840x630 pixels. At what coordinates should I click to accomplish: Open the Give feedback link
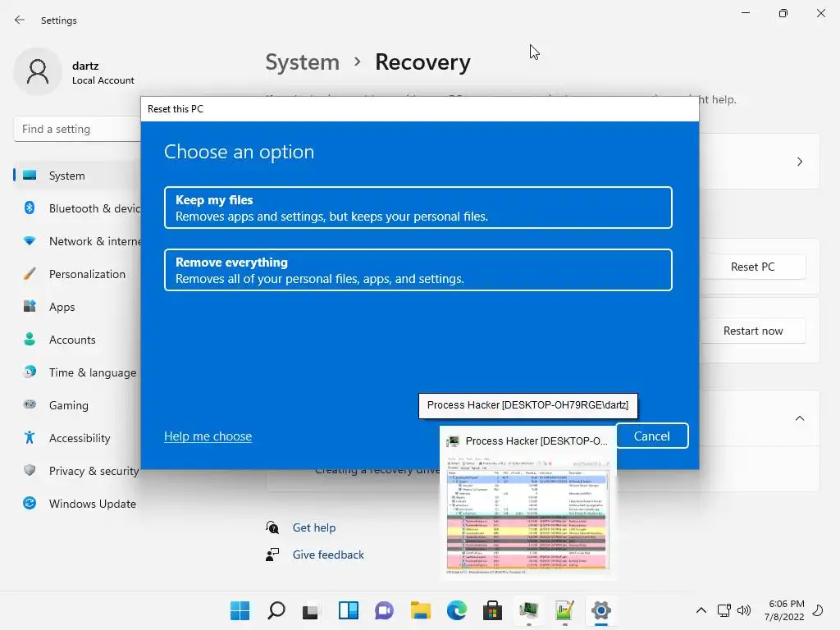click(x=328, y=555)
